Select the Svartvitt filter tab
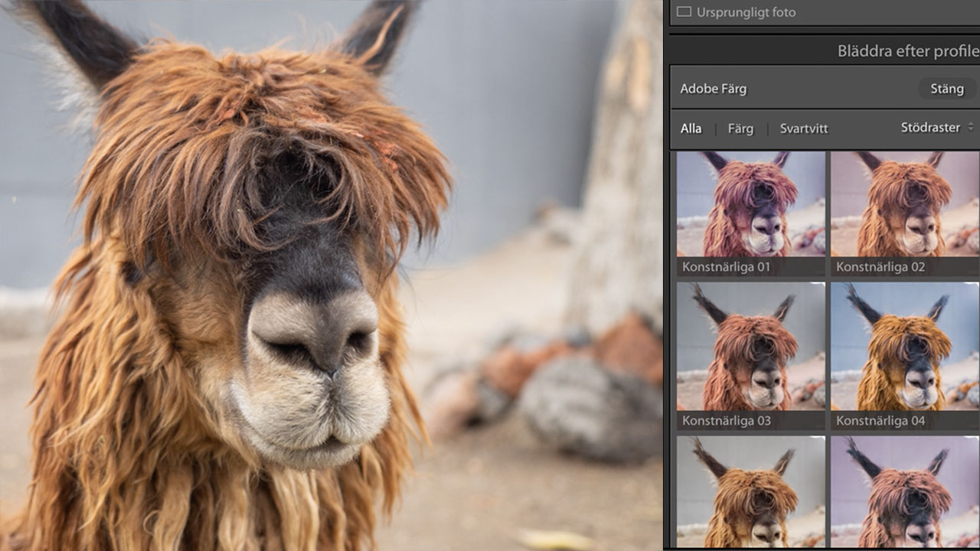The height and width of the screenshot is (551, 980). click(x=804, y=129)
